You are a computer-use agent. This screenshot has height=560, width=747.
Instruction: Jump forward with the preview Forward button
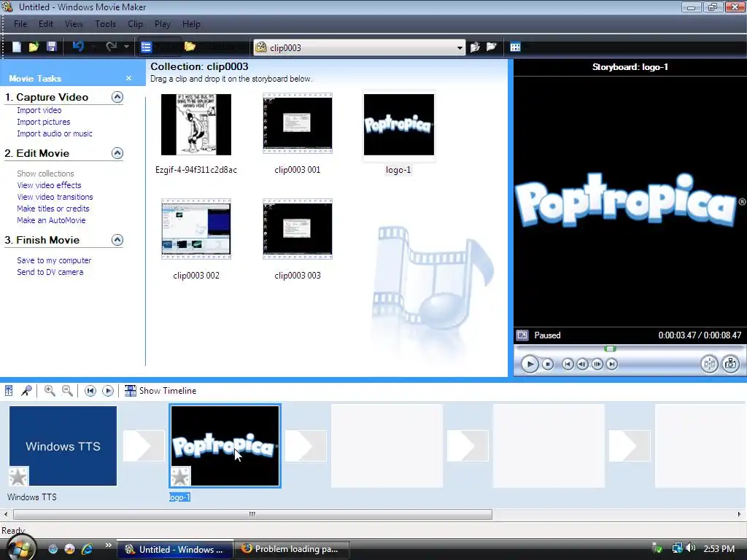(x=612, y=365)
